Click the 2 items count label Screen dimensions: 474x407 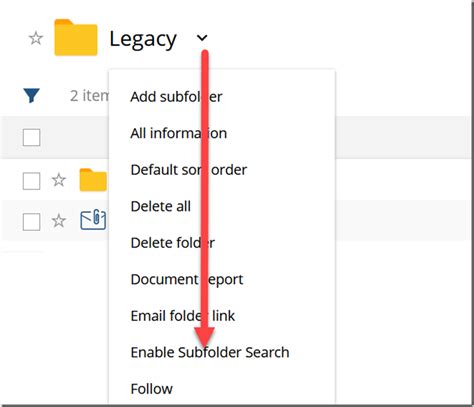(89, 96)
